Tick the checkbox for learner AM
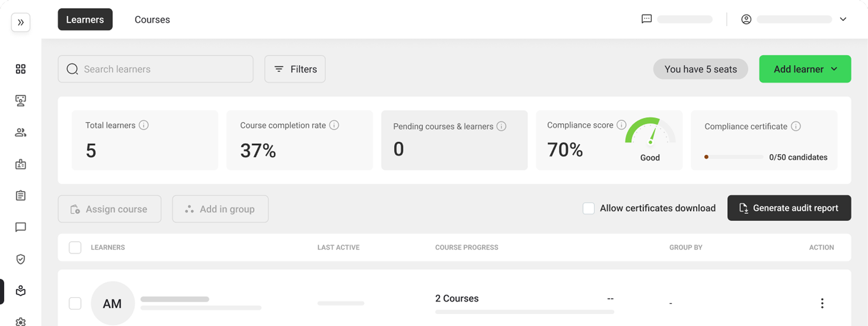Image resolution: width=868 pixels, height=326 pixels. click(x=75, y=303)
